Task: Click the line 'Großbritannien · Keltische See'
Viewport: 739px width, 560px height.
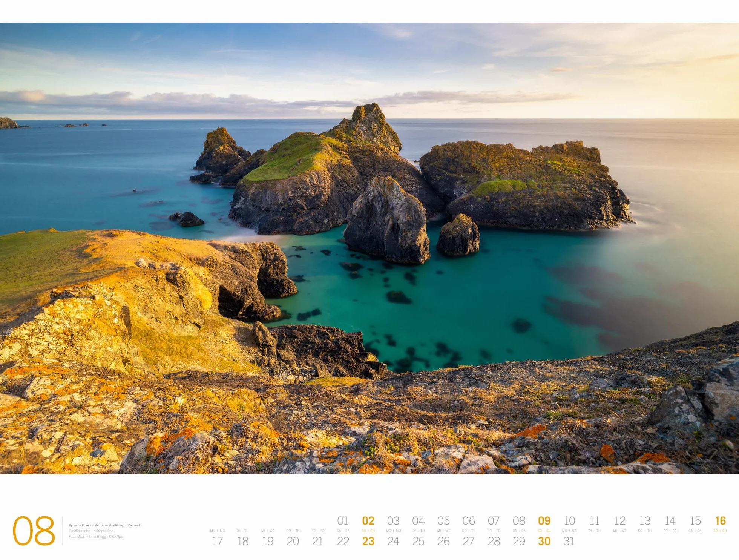Action: 90,531
